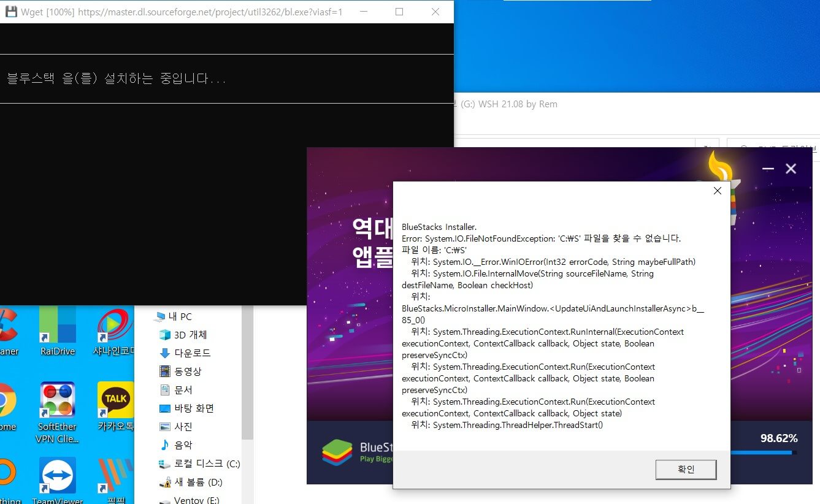Click the 98.62% progress percentage text
This screenshot has height=504, width=820.
(779, 438)
